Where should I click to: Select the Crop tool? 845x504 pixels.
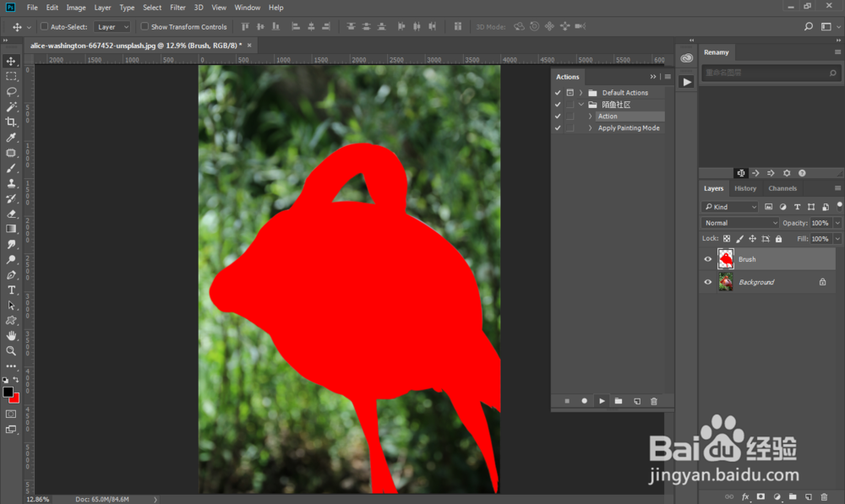tap(11, 122)
